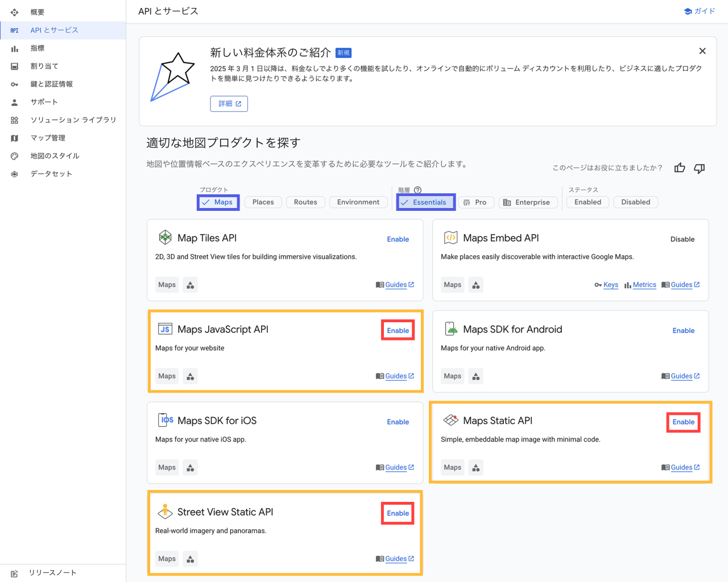The image size is (728, 582).
Task: Toggle the Enabled status filter chip
Action: [x=588, y=202]
